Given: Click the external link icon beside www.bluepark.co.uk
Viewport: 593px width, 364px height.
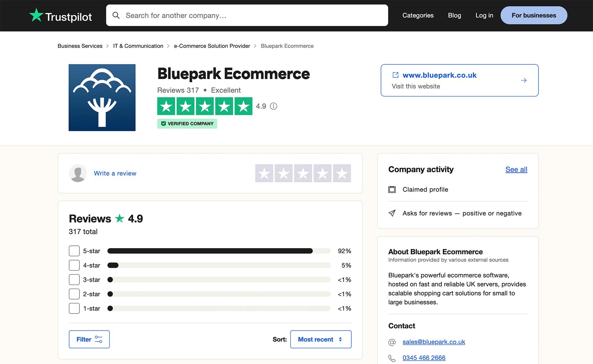Looking at the screenshot, I should 395,75.
